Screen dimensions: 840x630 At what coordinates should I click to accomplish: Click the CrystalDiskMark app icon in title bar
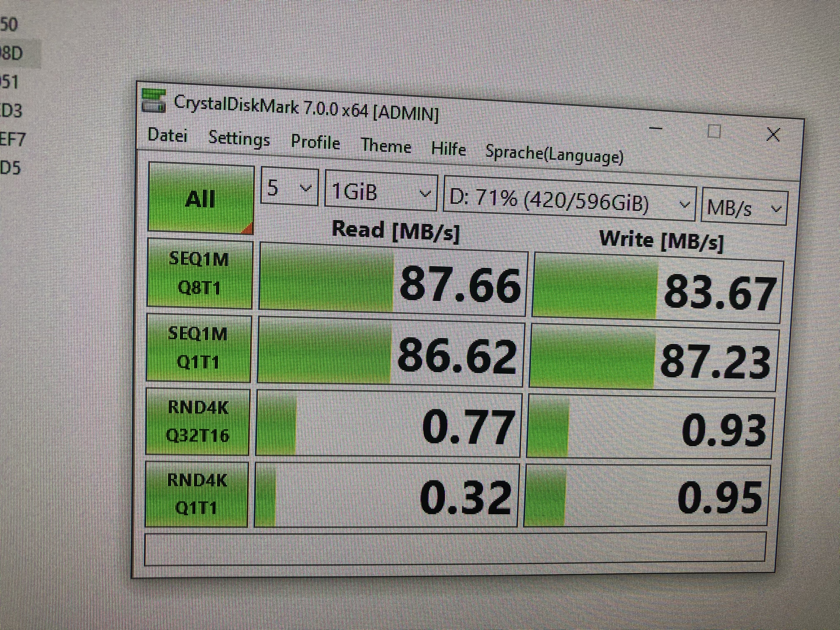click(x=153, y=101)
